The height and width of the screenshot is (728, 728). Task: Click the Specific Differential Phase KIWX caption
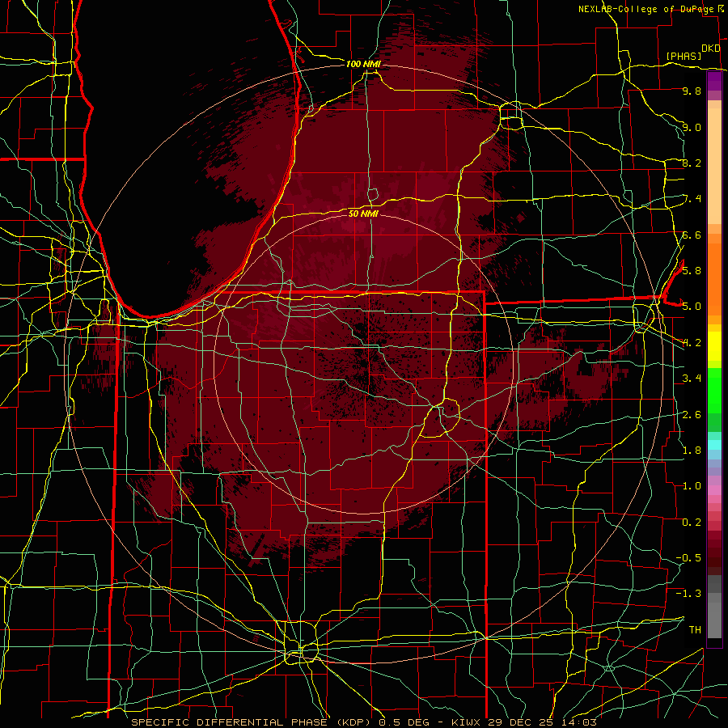pyautogui.click(x=364, y=722)
